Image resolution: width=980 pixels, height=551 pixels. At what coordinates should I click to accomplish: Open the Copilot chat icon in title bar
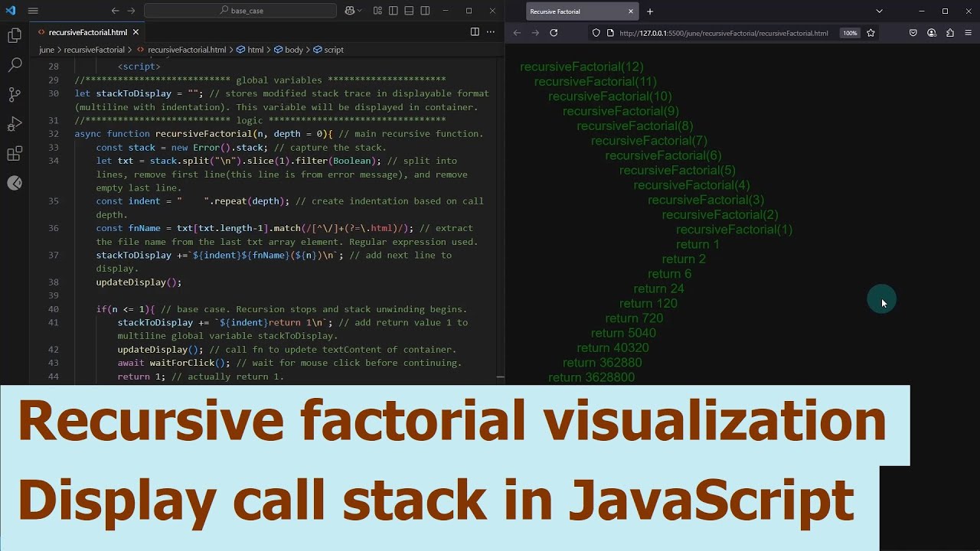pyautogui.click(x=349, y=11)
